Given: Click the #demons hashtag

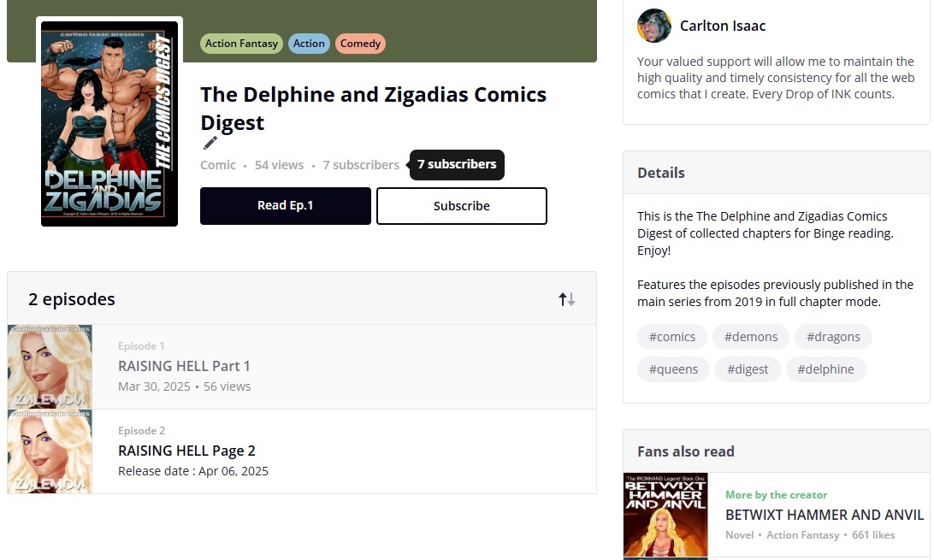Looking at the screenshot, I should coord(751,337).
